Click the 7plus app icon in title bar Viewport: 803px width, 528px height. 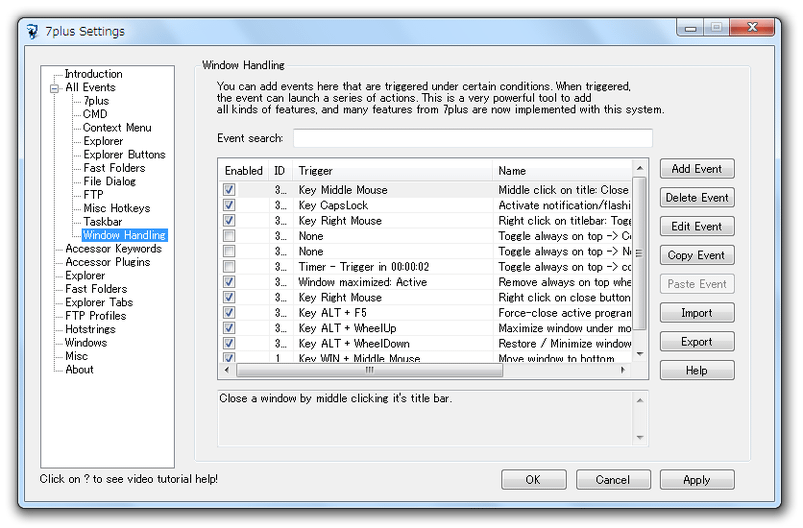point(32,32)
